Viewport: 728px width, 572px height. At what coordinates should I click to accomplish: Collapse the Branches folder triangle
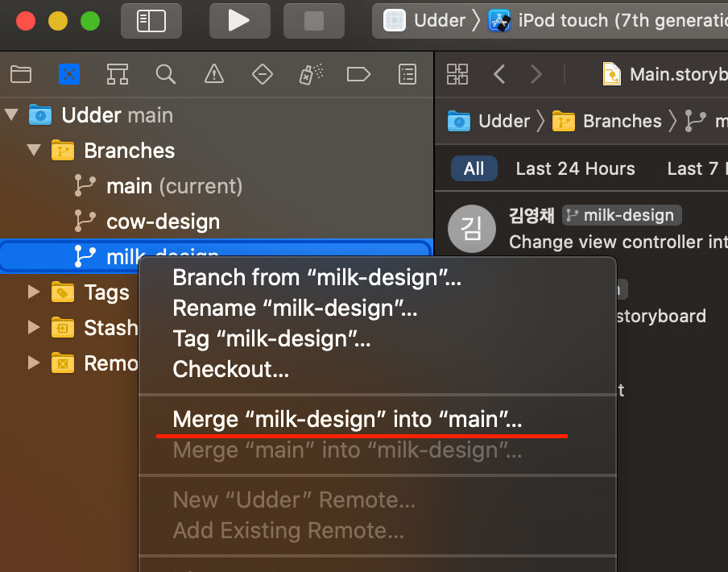tap(34, 150)
